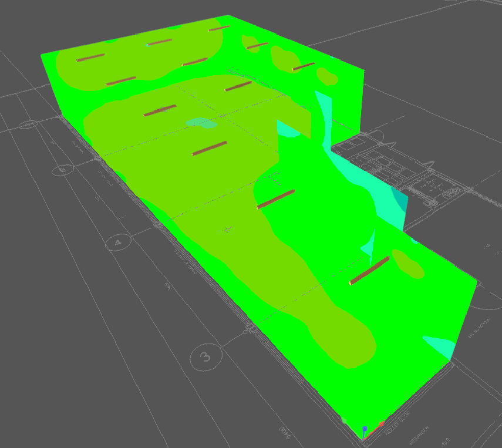
Task: Select grid bubble number 3
Action: [x=205, y=356]
